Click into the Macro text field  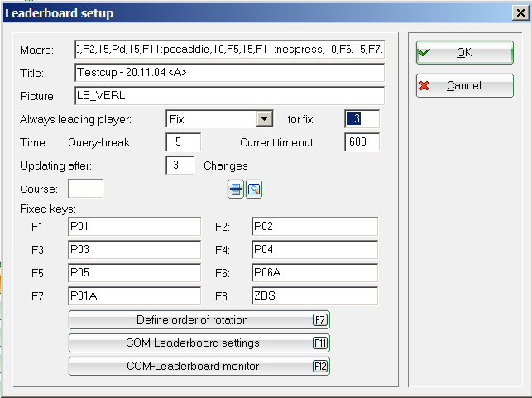click(229, 50)
